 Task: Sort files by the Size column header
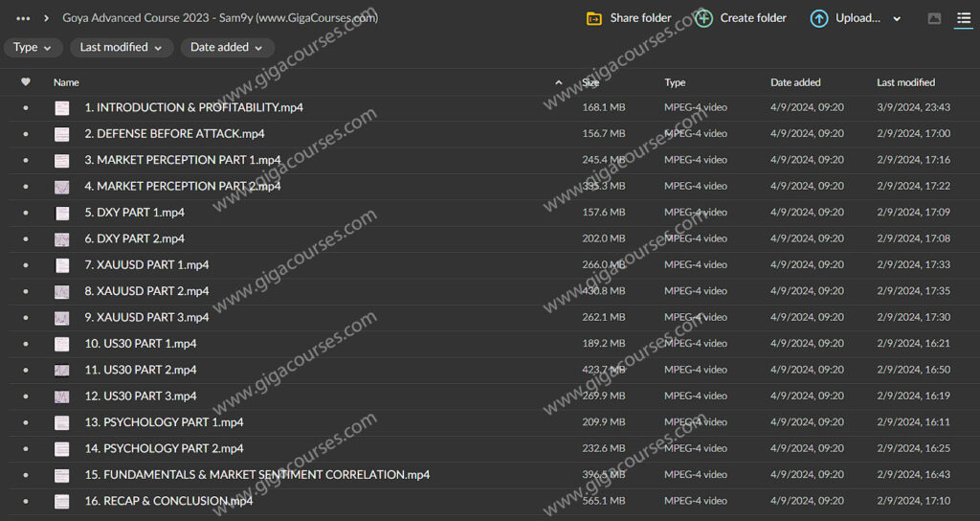point(591,82)
